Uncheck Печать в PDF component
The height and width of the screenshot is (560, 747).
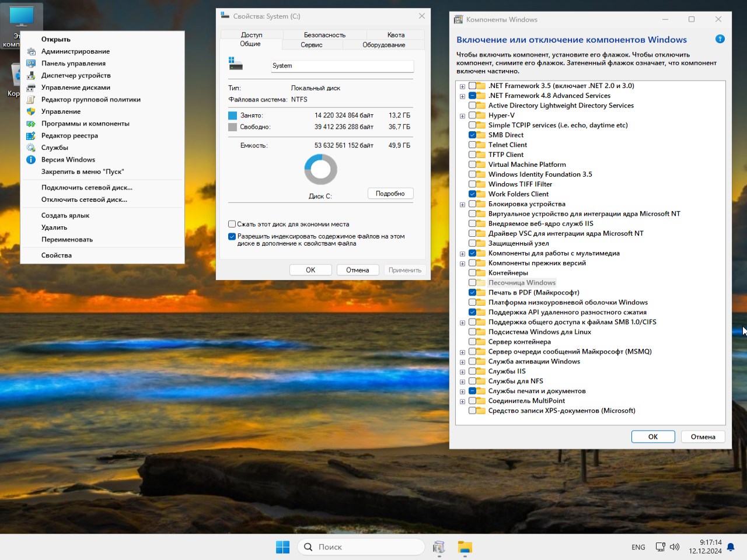click(473, 292)
